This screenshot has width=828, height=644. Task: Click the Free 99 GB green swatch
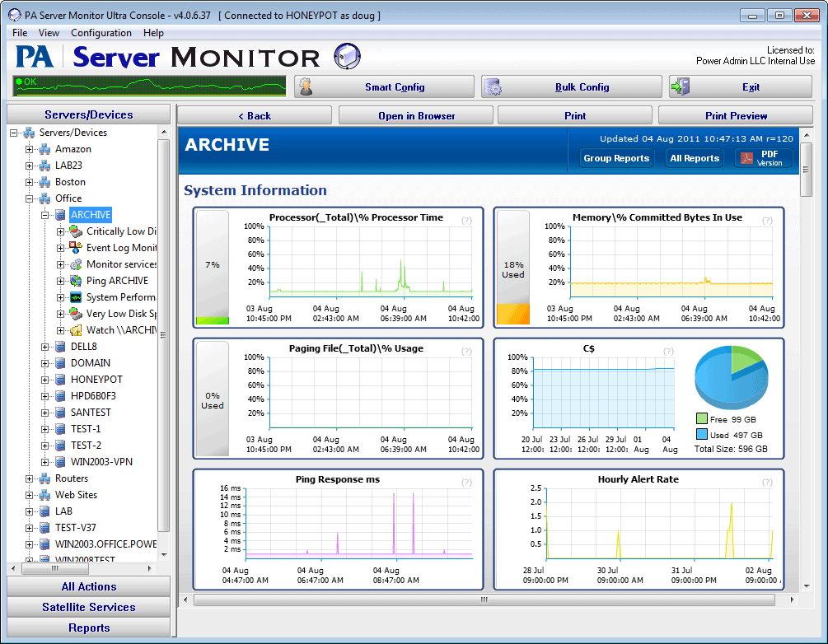[x=702, y=419]
